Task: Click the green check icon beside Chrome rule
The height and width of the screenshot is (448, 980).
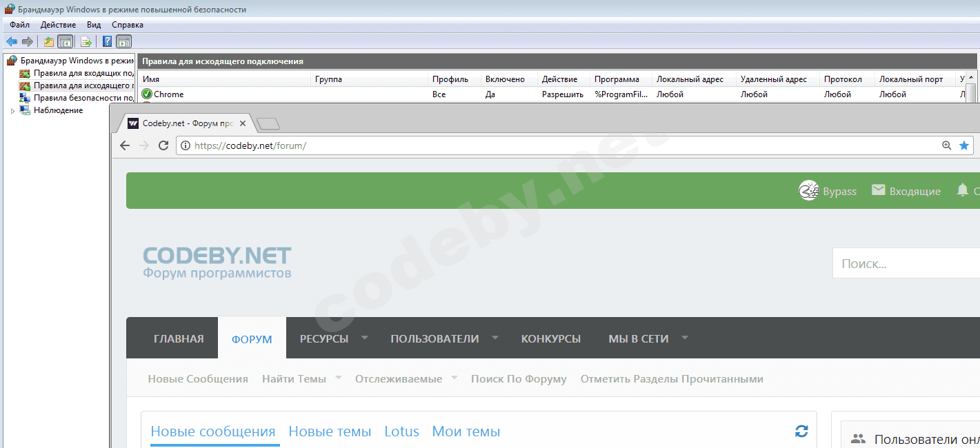Action: pyautogui.click(x=147, y=94)
